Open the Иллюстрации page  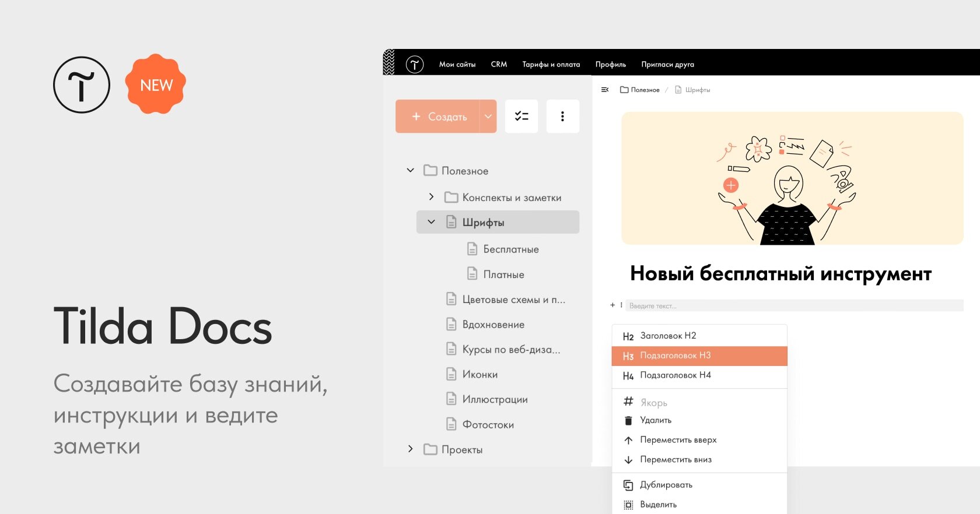click(x=495, y=400)
